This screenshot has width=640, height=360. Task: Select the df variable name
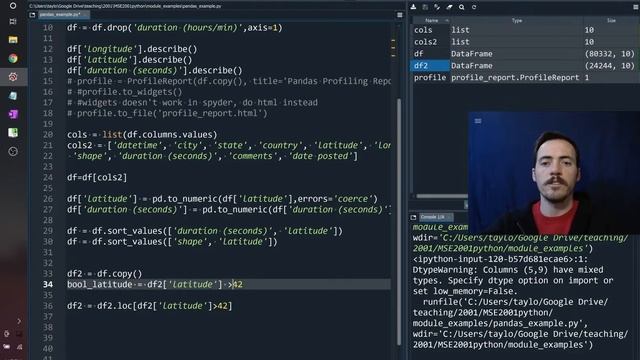[419, 53]
